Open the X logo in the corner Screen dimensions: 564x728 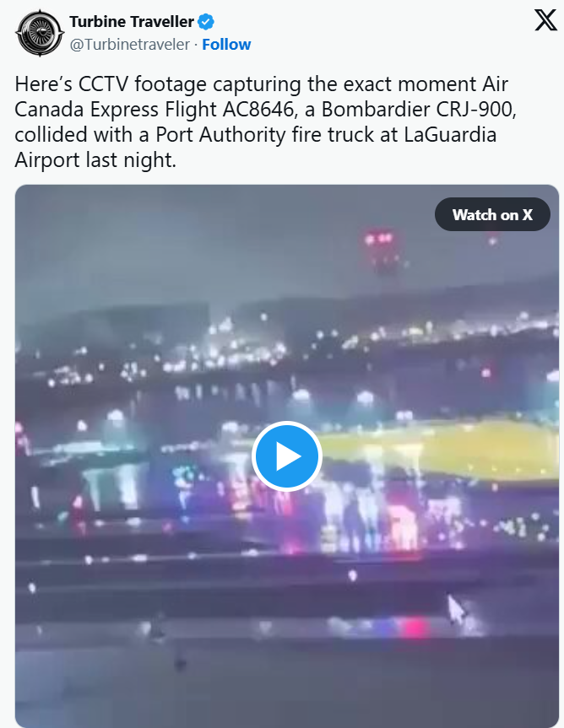(545, 20)
